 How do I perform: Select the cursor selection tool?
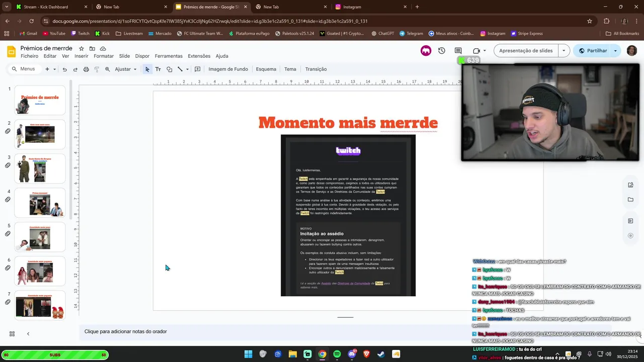point(147,69)
